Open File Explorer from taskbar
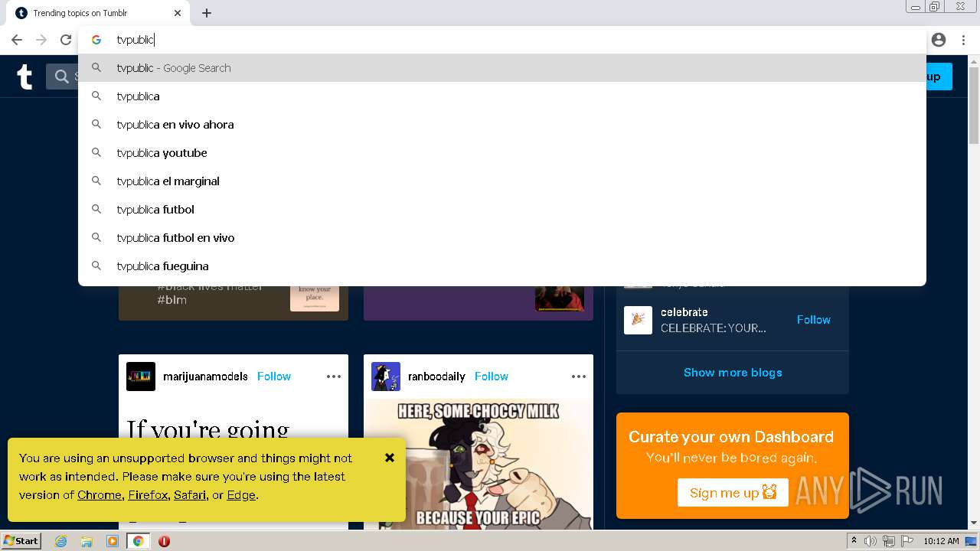 (87, 541)
